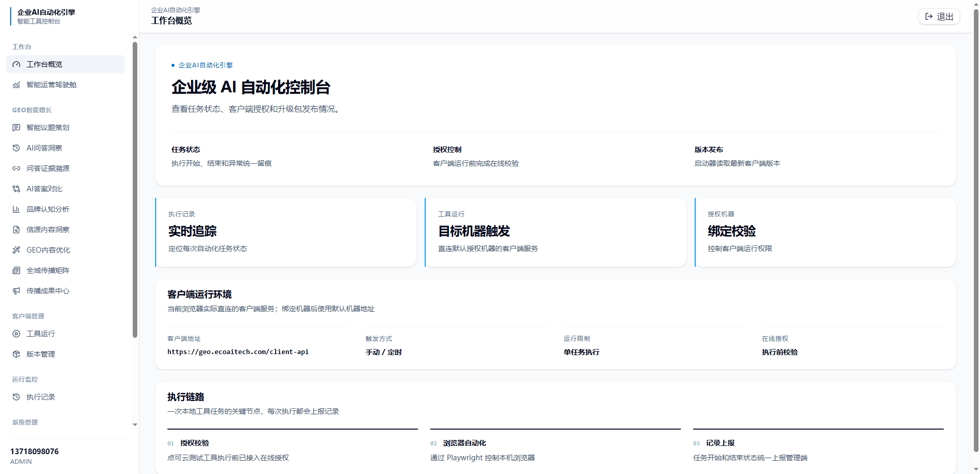The width and height of the screenshot is (980, 474).
Task: Click the 品牌认知分析 bar chart icon
Action: tap(16, 209)
